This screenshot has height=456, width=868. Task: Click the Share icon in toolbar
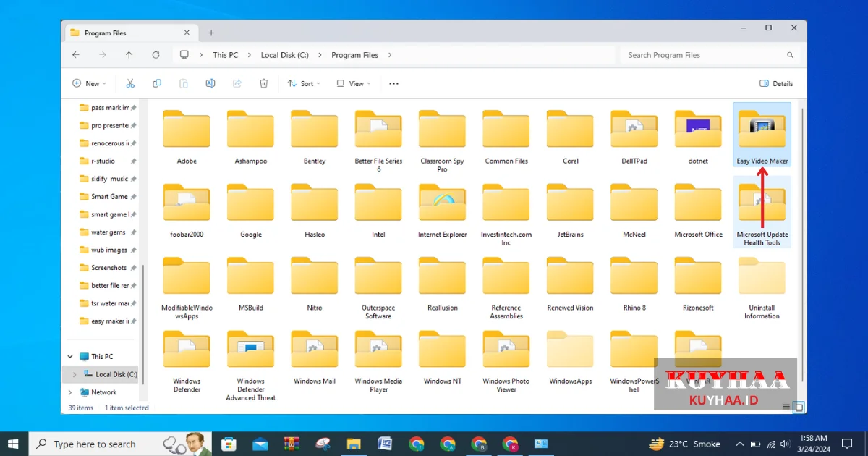[237, 83]
